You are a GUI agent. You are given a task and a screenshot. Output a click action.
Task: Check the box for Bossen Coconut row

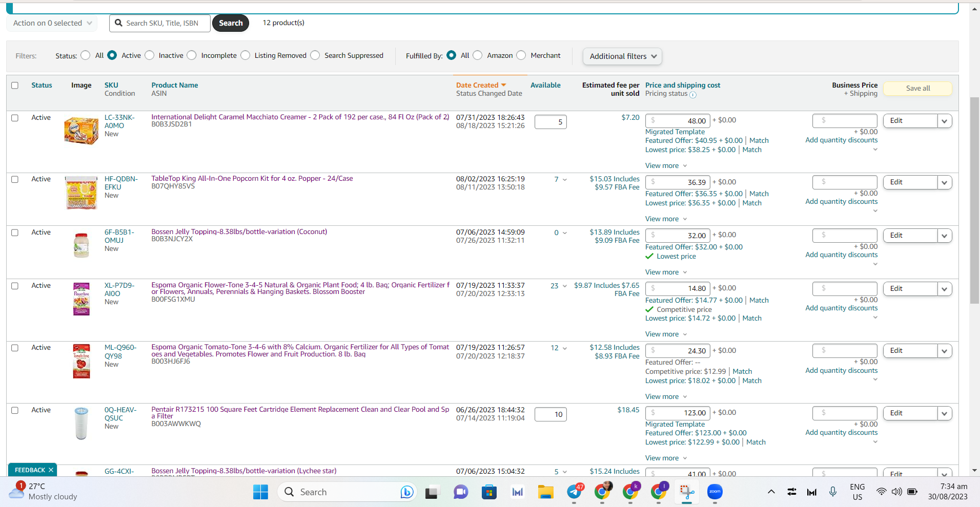point(15,233)
